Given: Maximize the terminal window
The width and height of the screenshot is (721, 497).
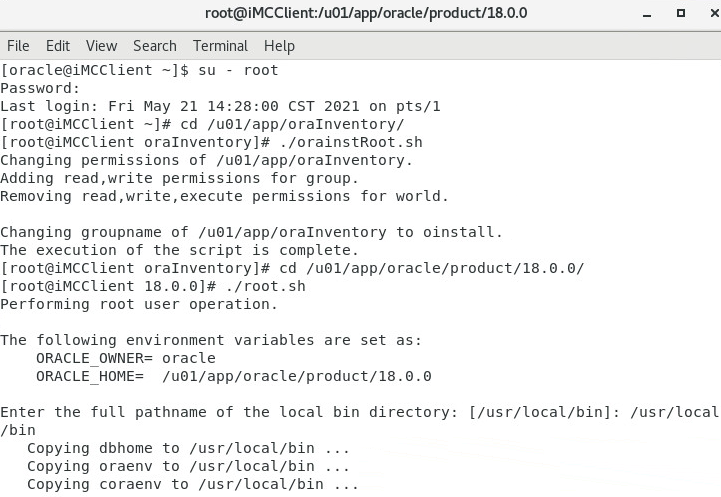Looking at the screenshot, I should tap(681, 13).
